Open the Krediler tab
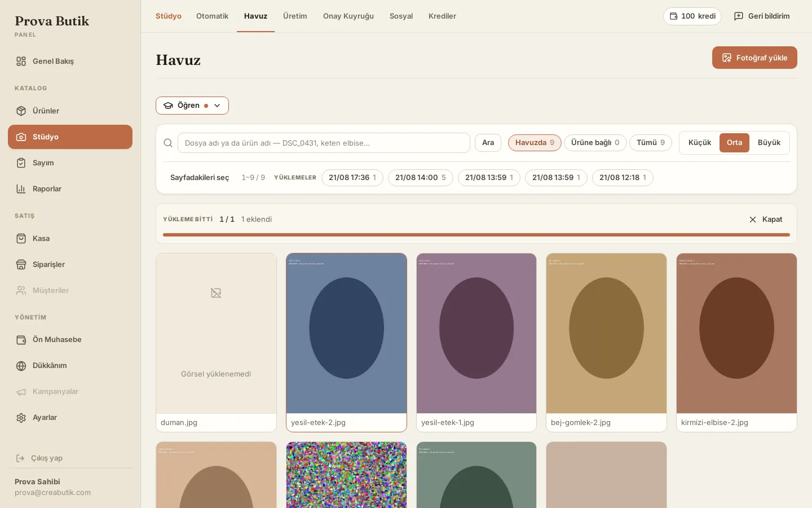This screenshot has width=812, height=508. coord(442,16)
